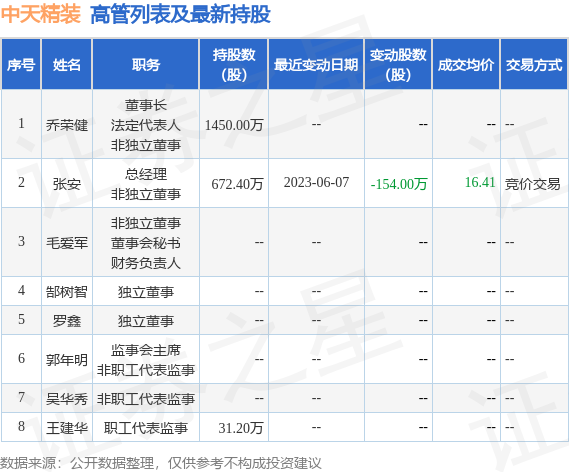Click the row number 2 cell
569x472 pixels.
21,182
